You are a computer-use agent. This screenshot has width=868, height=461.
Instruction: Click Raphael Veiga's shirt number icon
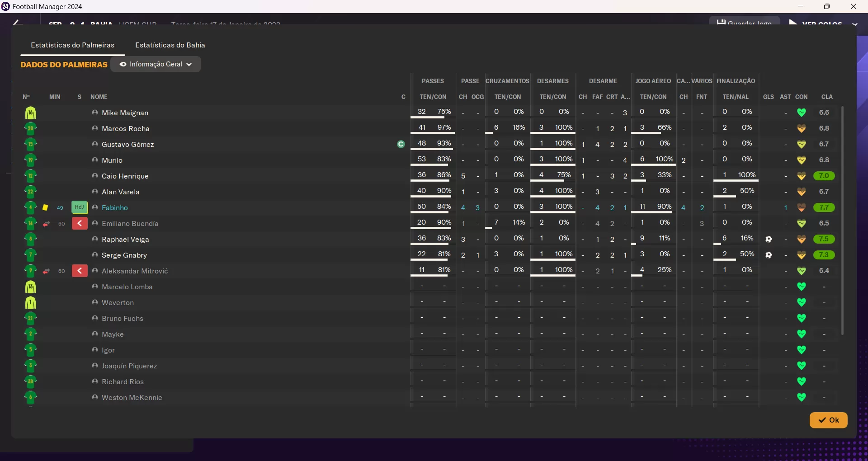click(30, 240)
